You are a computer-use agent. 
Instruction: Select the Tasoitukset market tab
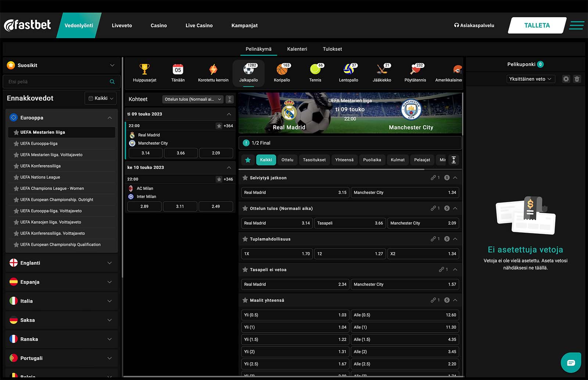(314, 160)
